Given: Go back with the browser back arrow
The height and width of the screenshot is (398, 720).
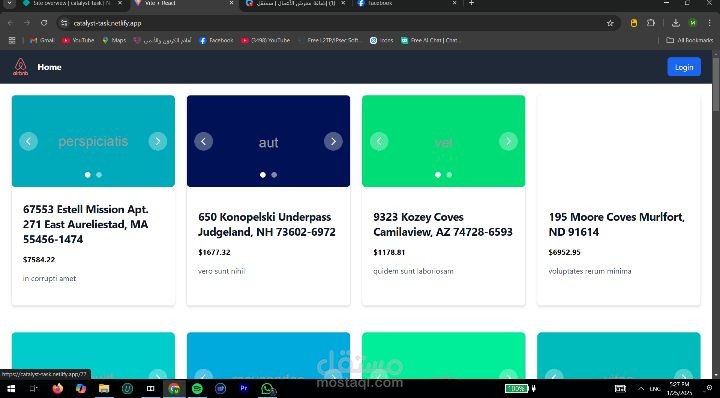Looking at the screenshot, I should [11, 23].
